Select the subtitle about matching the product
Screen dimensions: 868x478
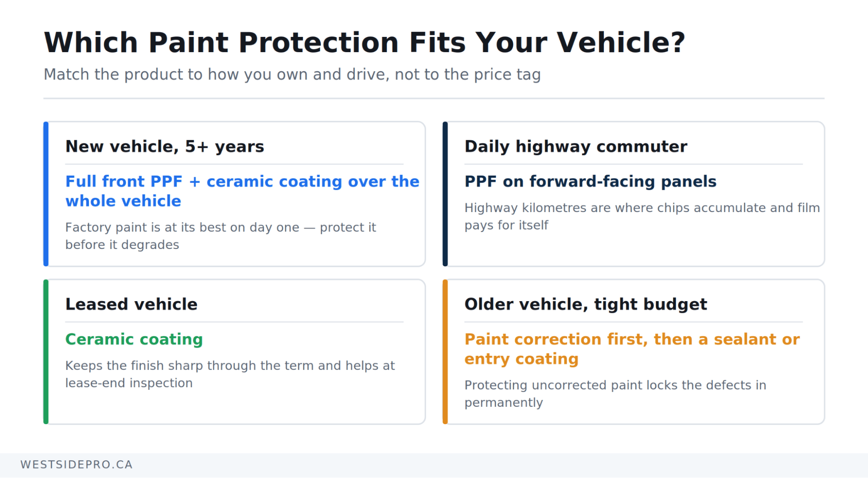point(292,74)
